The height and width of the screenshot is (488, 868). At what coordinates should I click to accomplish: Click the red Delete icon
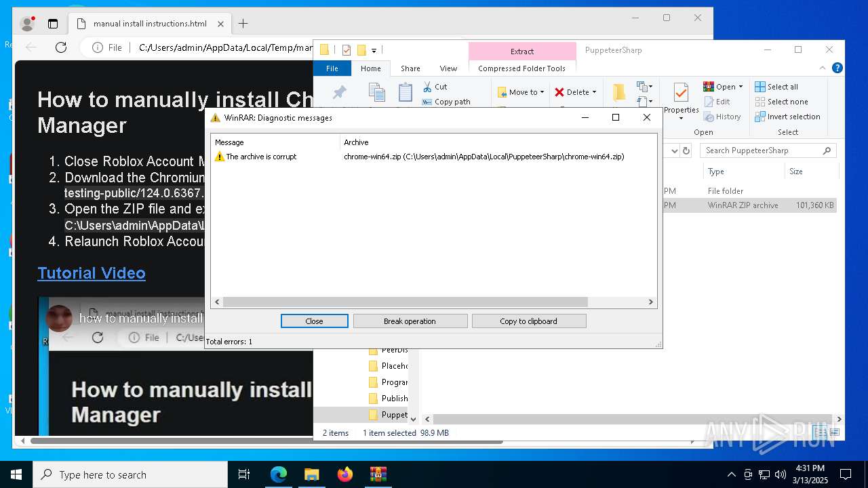pyautogui.click(x=559, y=92)
